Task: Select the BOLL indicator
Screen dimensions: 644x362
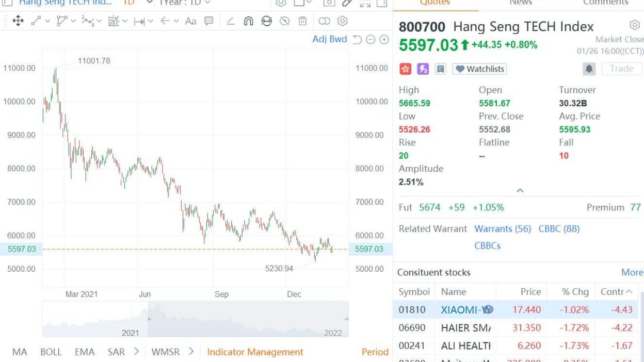Action: (x=51, y=352)
